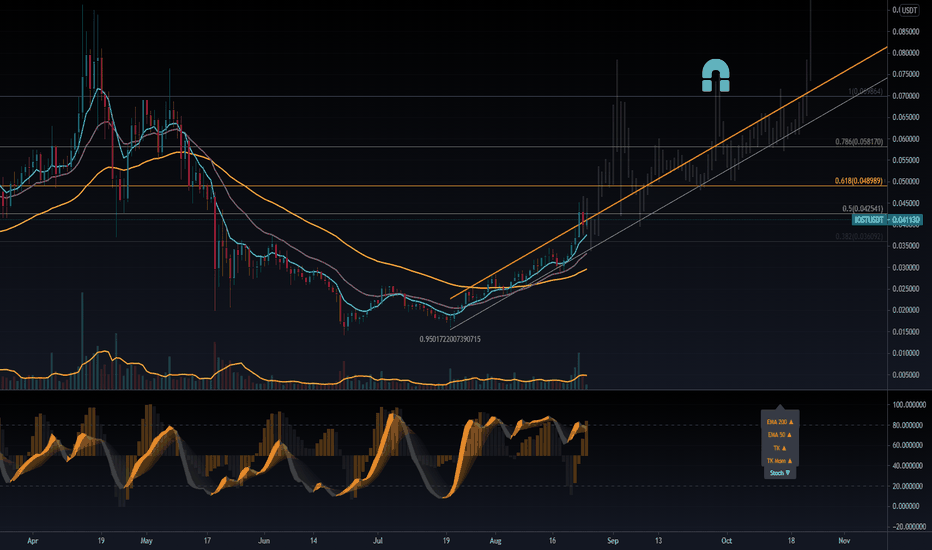Click the -20.000000 stochastic axis value
The image size is (932, 550).
(908, 527)
